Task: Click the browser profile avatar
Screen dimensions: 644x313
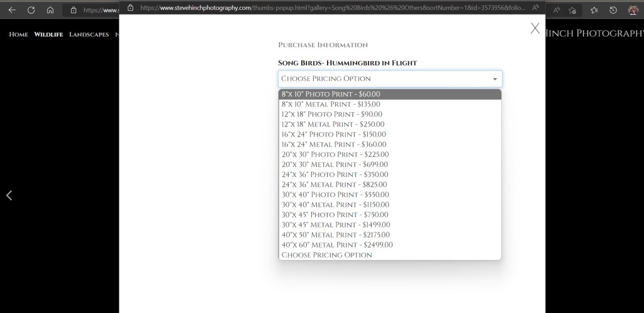Action: [x=633, y=10]
